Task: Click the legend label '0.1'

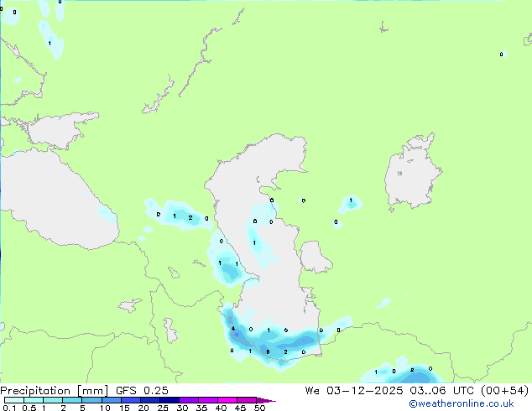Action: [9, 408]
